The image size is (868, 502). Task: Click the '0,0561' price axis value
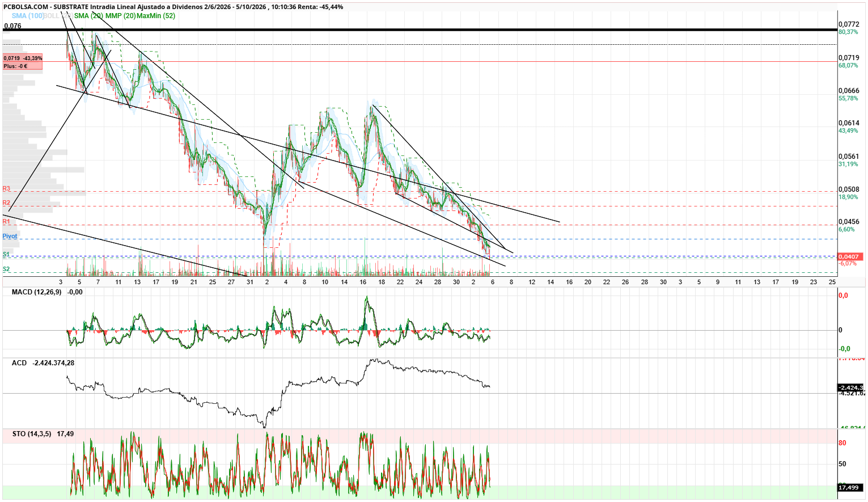849,157
